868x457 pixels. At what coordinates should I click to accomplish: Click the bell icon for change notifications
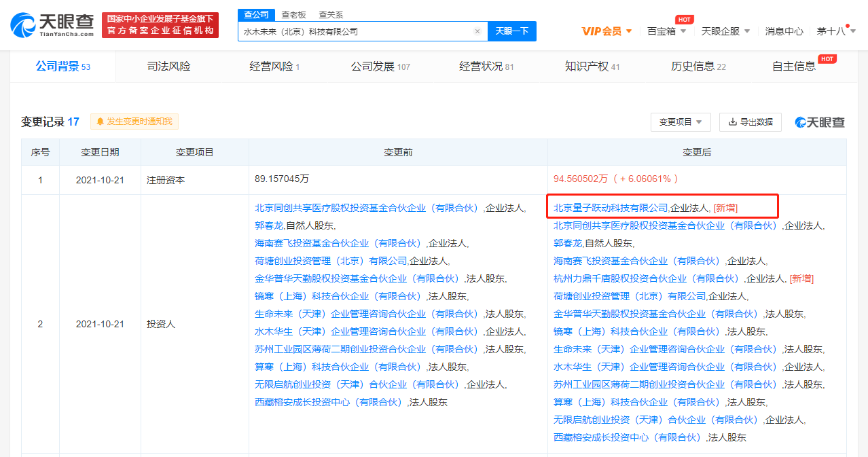click(101, 122)
